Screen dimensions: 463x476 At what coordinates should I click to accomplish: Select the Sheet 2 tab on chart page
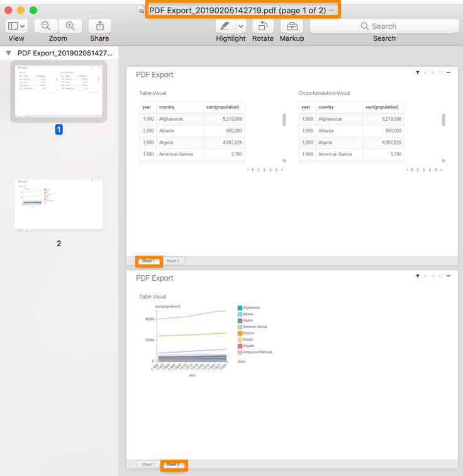tap(173, 465)
